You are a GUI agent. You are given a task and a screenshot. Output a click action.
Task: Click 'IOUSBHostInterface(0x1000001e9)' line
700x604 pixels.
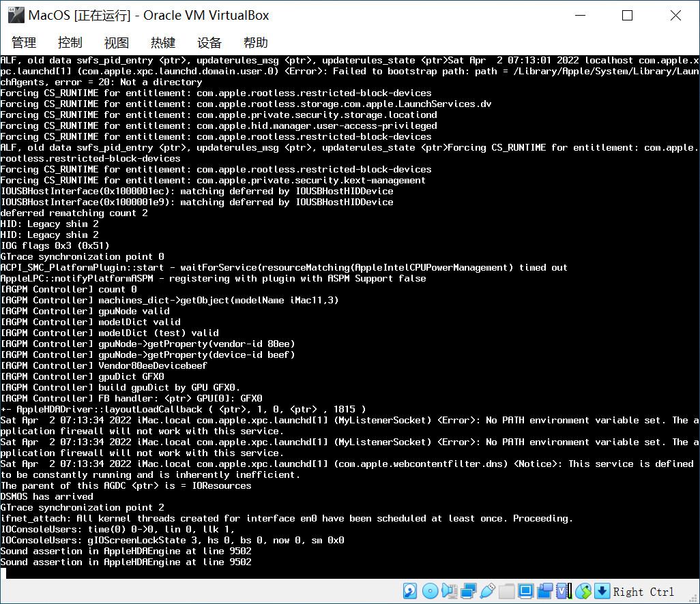[197, 202]
